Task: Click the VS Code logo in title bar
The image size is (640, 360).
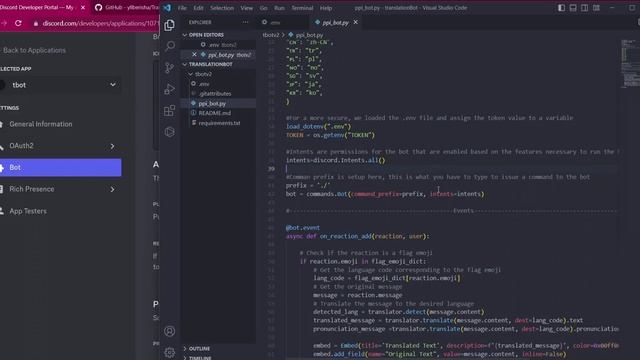Action: 167,8
